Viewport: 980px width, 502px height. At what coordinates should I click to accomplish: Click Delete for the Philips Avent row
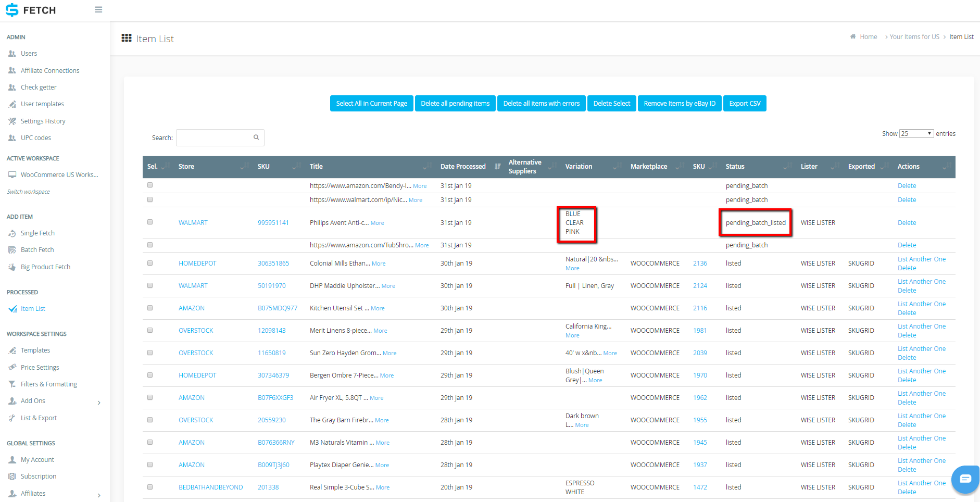[x=907, y=222]
